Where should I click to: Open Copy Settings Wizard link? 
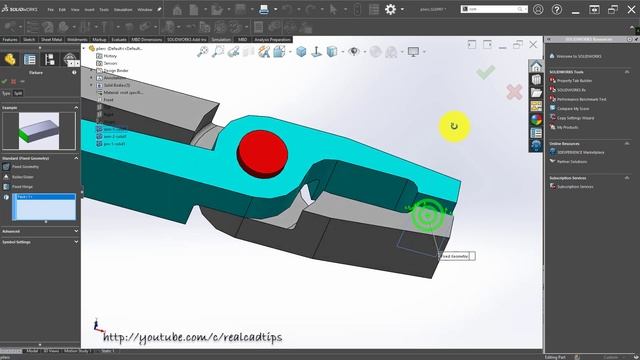pos(576,118)
